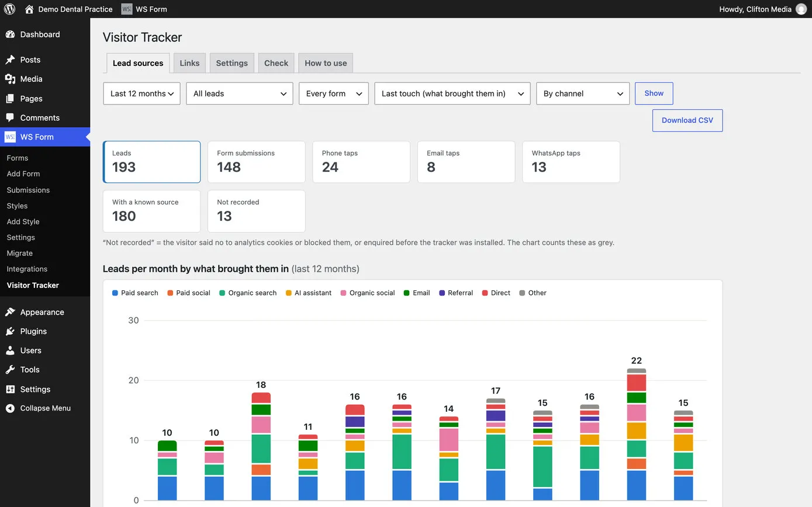Click the Tools wrench icon
Image resolution: width=812 pixels, height=507 pixels.
(x=10, y=370)
